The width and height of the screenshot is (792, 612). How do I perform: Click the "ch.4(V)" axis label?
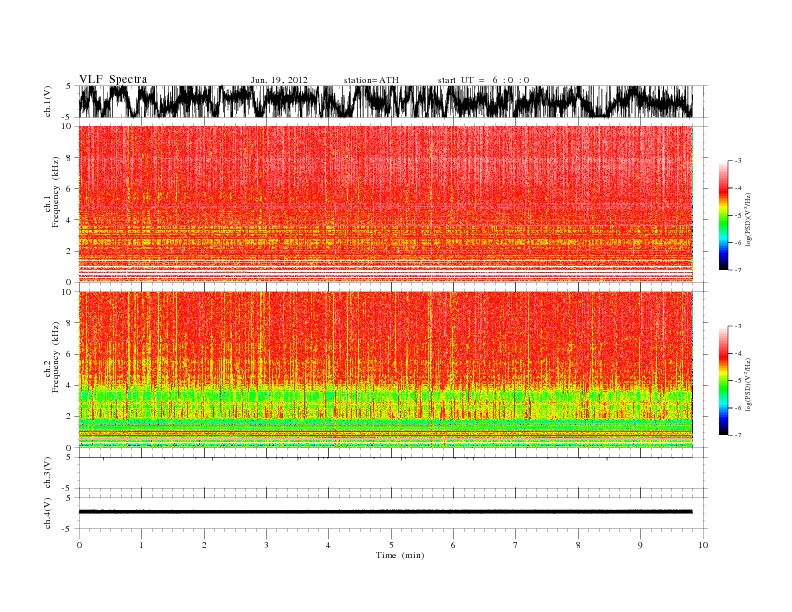(x=48, y=514)
